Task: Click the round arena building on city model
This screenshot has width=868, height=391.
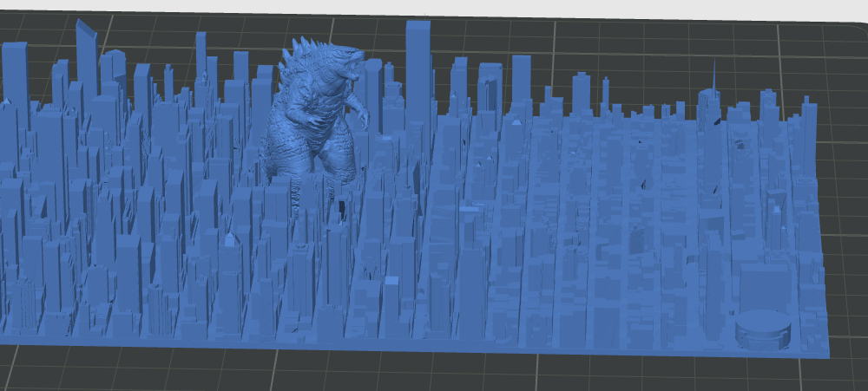Action: [763, 329]
